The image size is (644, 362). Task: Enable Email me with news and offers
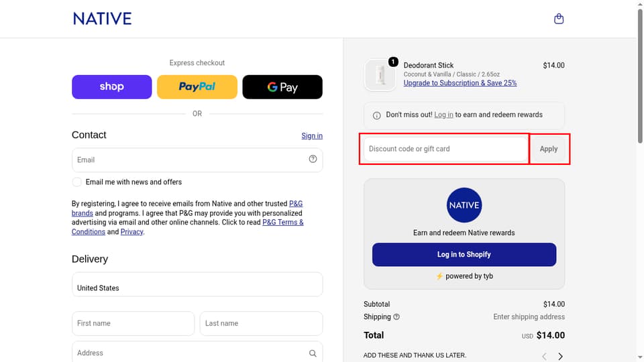click(76, 182)
